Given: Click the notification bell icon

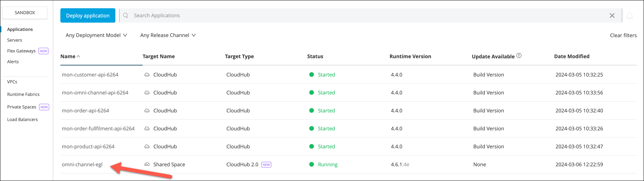Looking at the screenshot, I should point(629,16).
